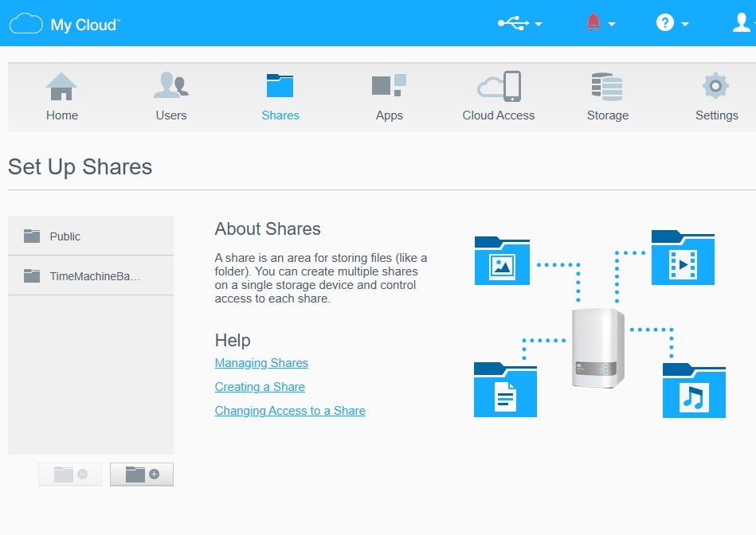Switch to the Apps tab label
756x535 pixels.
pos(390,115)
